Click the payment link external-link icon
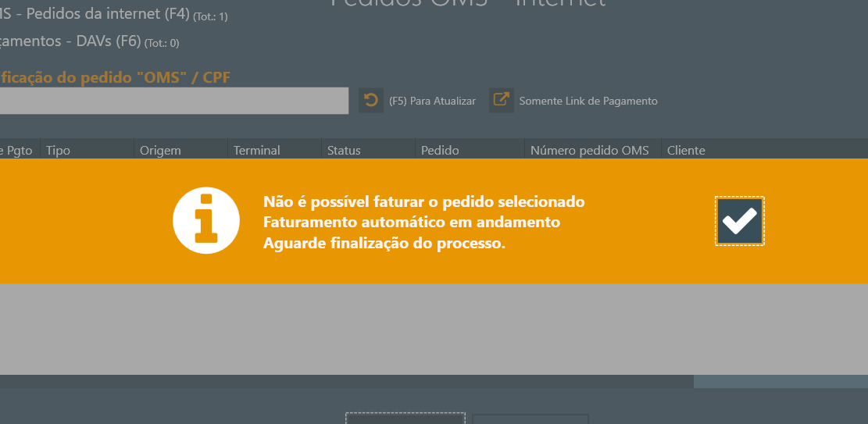868x424 pixels. point(502,101)
